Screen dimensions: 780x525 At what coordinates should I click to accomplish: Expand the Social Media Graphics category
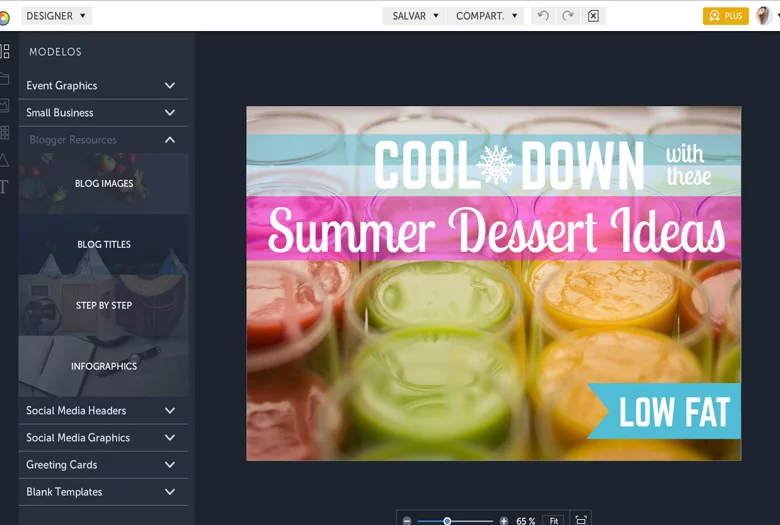103,437
